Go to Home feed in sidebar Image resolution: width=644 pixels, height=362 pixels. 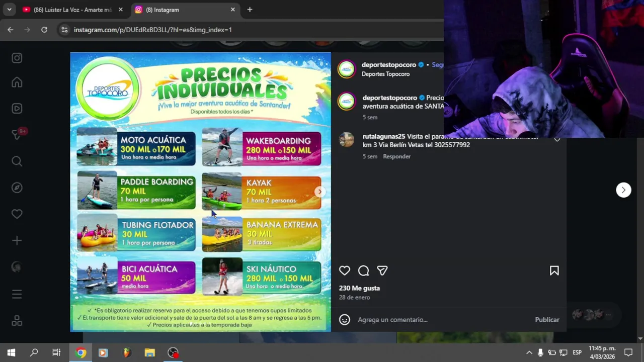pyautogui.click(x=17, y=82)
